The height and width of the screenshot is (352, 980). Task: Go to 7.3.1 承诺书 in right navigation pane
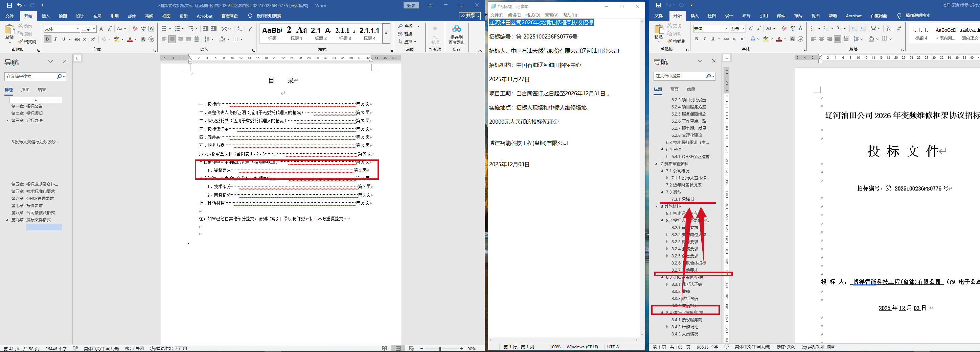click(683, 199)
